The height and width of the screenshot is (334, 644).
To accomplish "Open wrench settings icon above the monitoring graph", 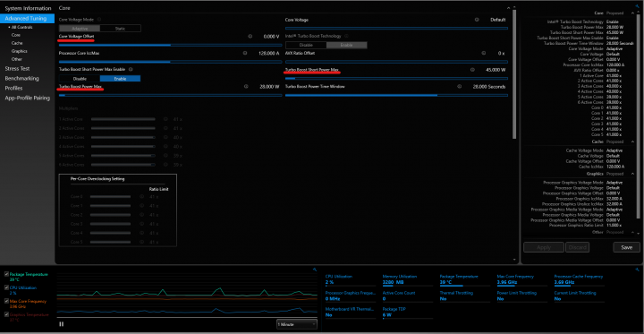I will click(315, 270).
